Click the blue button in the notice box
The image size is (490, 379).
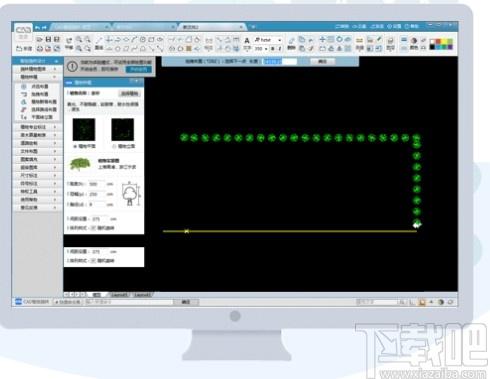[139, 69]
